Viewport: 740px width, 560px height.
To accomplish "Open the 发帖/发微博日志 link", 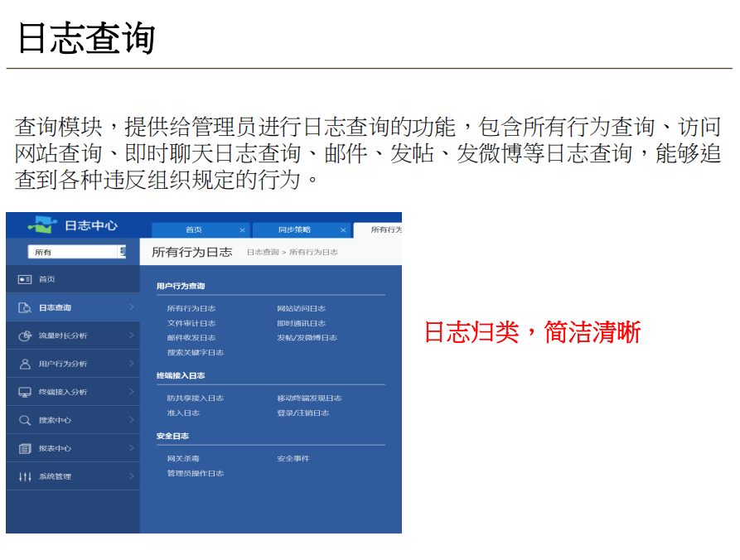I will coord(307,338).
